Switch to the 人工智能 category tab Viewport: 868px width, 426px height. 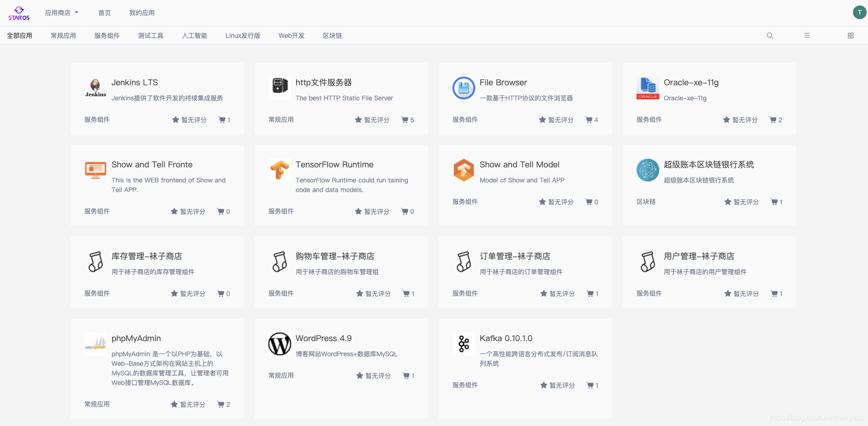coord(194,35)
